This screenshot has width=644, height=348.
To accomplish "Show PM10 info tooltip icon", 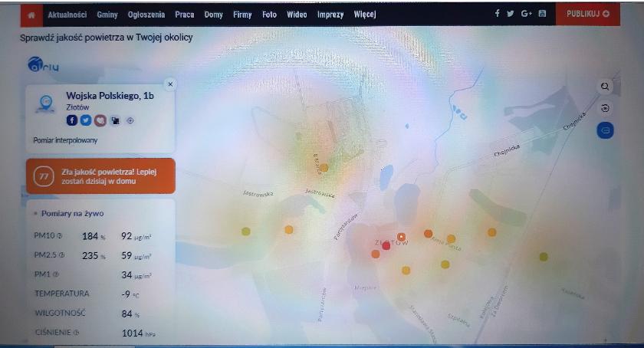I will pos(60,236).
